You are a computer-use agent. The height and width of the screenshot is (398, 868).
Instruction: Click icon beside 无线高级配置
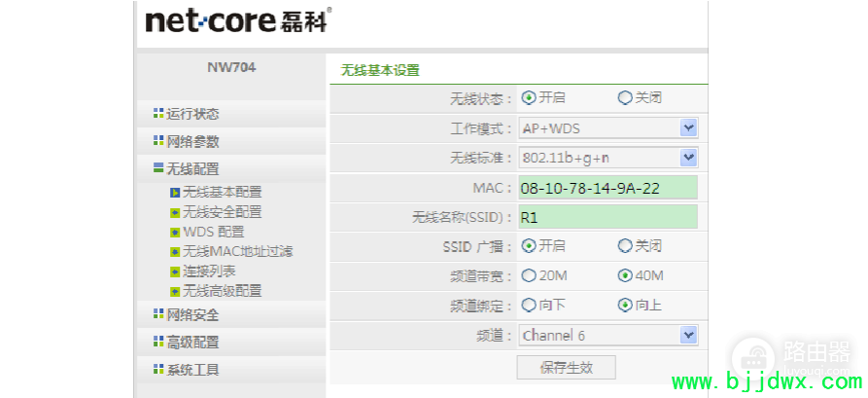[175, 290]
